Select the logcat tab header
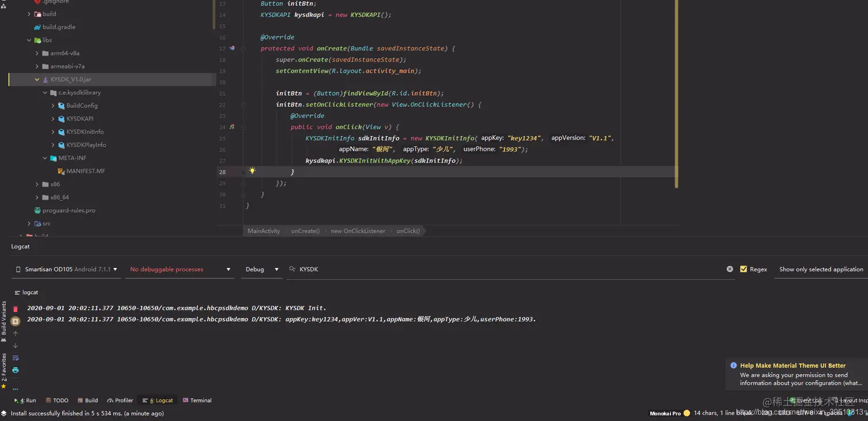This screenshot has width=868, height=421. 26,293
